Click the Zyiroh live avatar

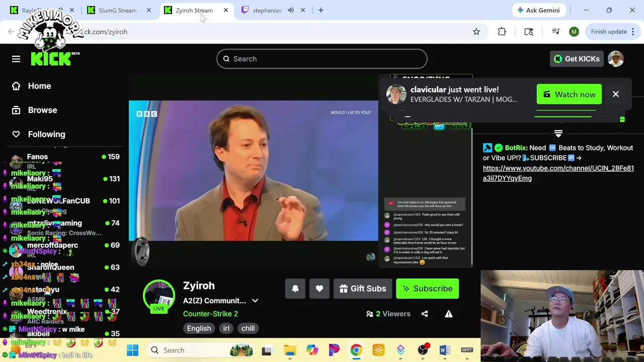[159, 296]
